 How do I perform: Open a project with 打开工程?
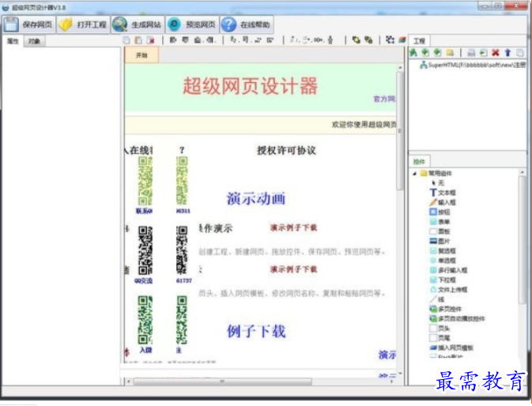tap(83, 24)
